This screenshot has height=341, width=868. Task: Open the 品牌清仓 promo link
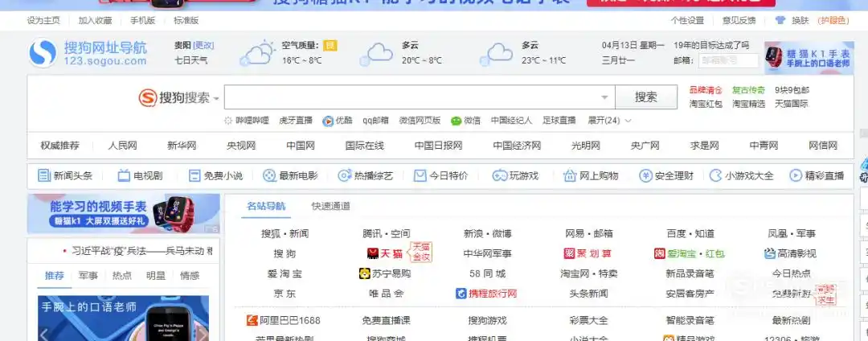[x=706, y=90]
